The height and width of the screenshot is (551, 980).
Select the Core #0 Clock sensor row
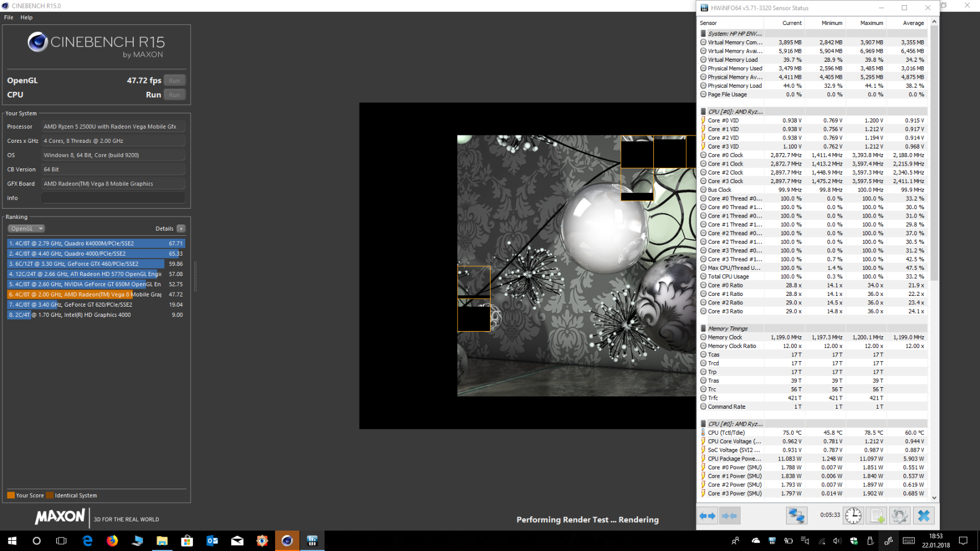tap(813, 155)
